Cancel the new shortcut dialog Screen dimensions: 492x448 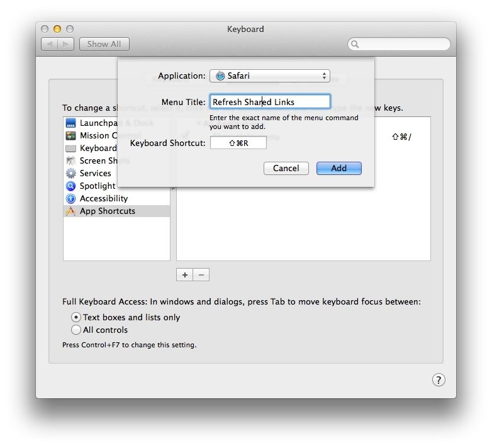click(286, 168)
